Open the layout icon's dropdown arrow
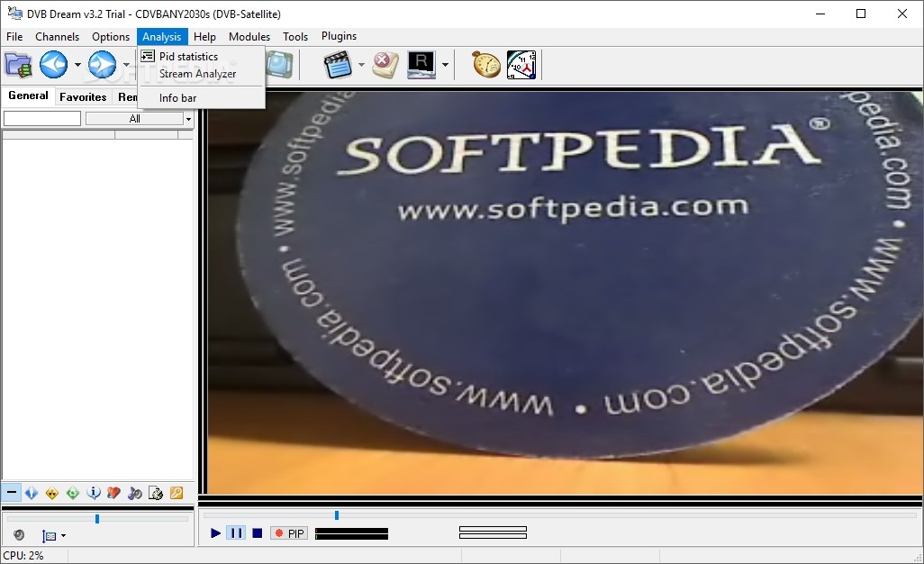 pyautogui.click(x=63, y=536)
